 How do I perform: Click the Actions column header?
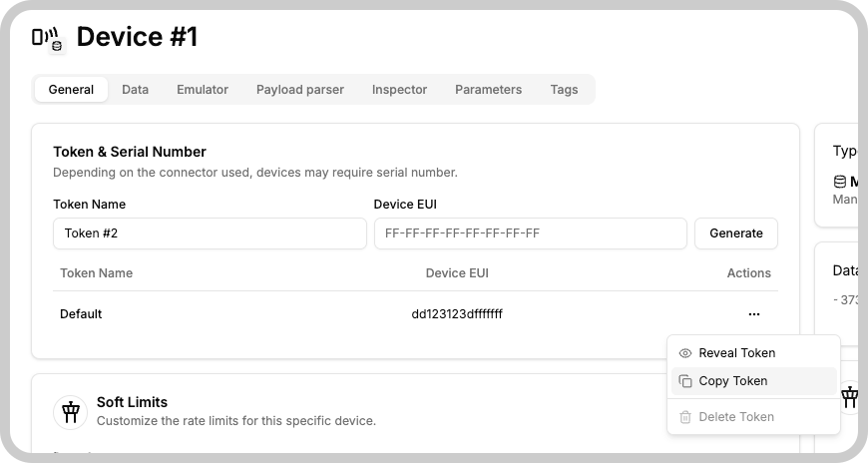pyautogui.click(x=748, y=273)
